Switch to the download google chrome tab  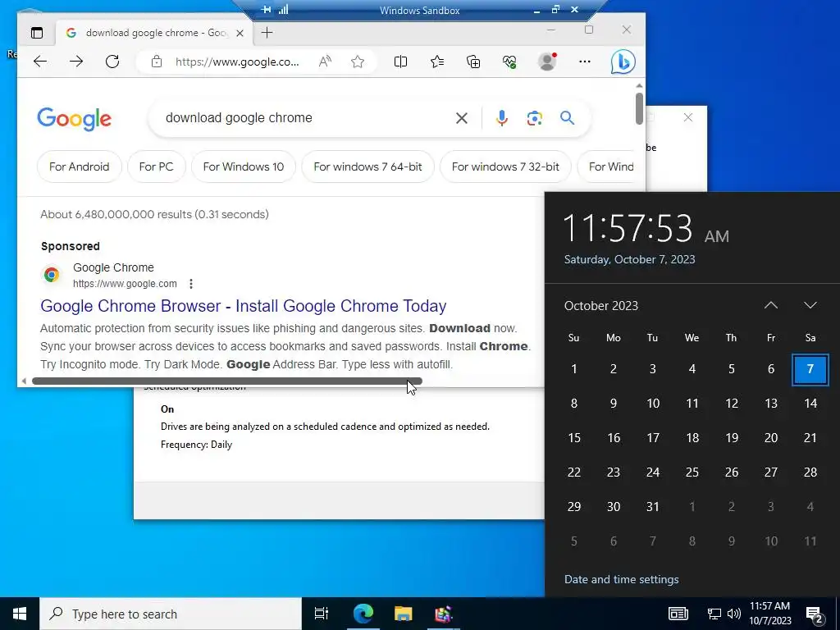[x=154, y=33]
